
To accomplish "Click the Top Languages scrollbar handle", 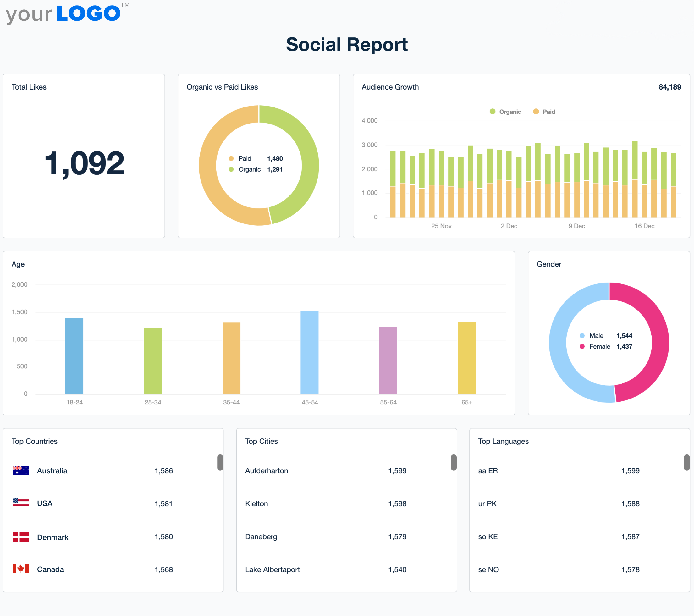I will tap(686, 462).
